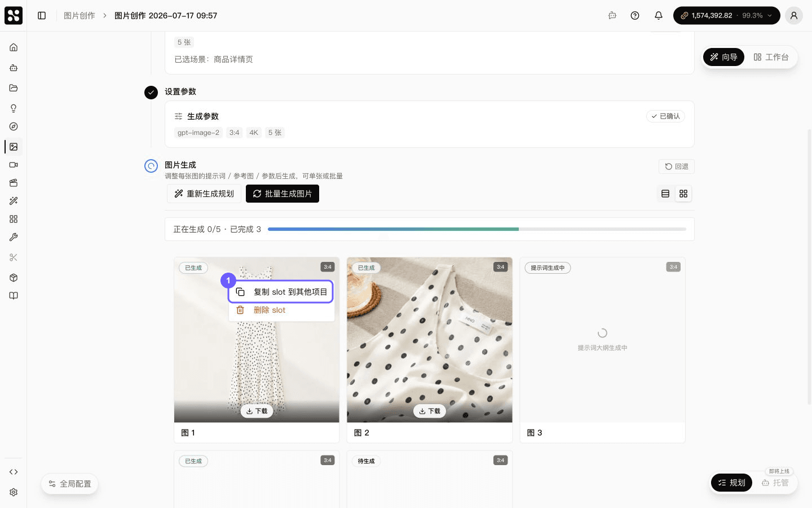
Task: Open the video camera sidebar icon
Action: tap(14, 165)
